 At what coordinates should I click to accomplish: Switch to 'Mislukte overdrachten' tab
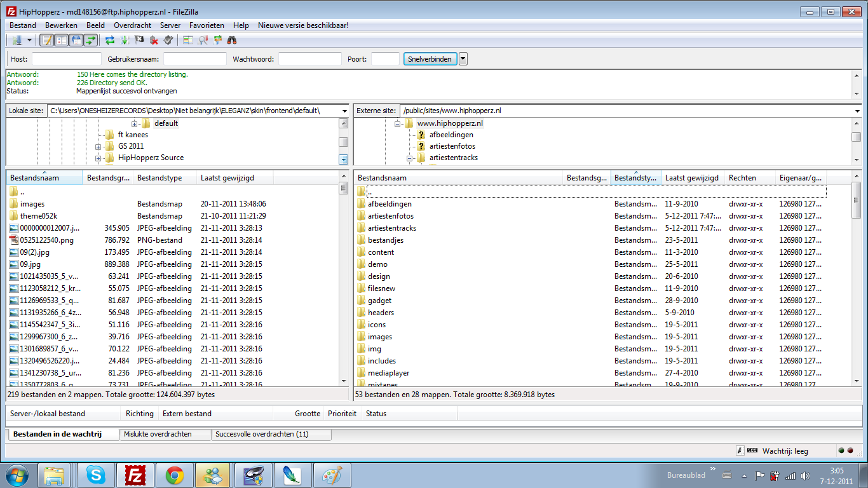pos(165,434)
